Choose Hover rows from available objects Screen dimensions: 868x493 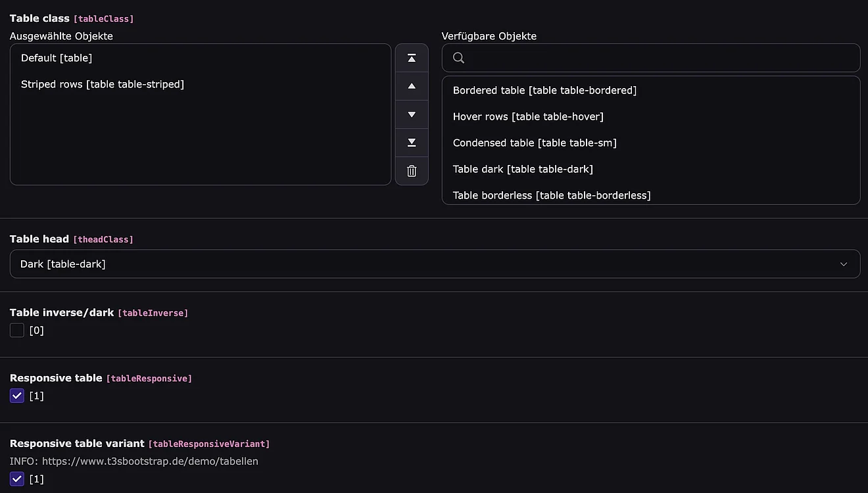[528, 116]
